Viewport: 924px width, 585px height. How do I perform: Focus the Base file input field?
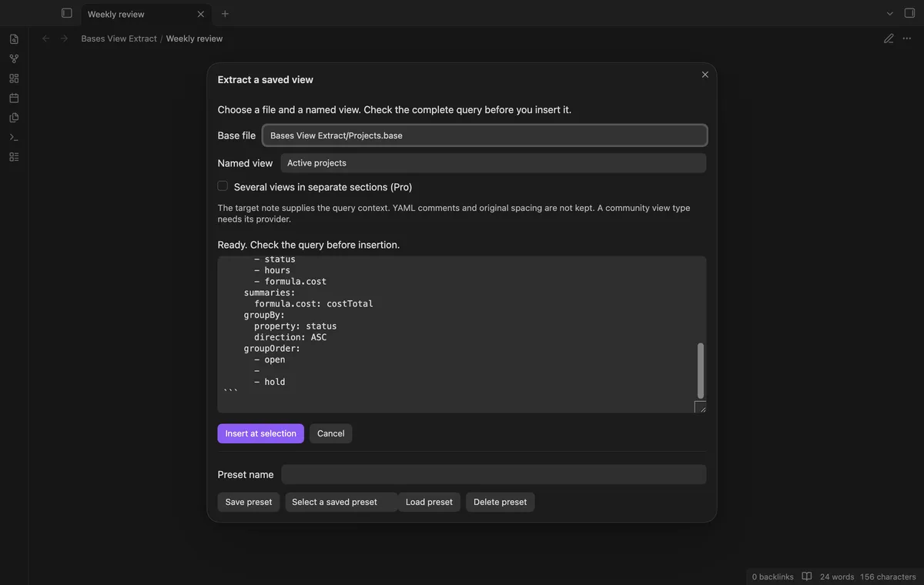point(484,135)
